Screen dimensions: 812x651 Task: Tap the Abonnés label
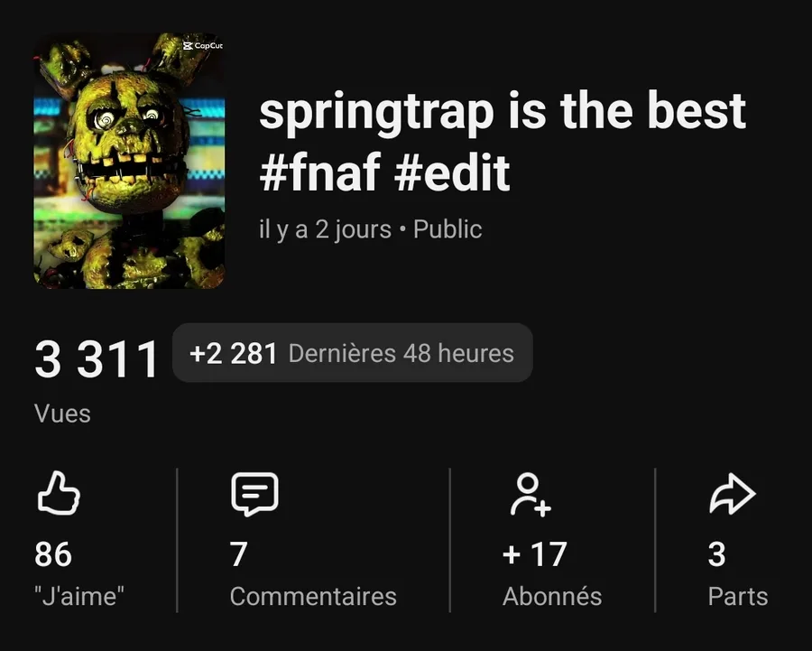pos(552,596)
